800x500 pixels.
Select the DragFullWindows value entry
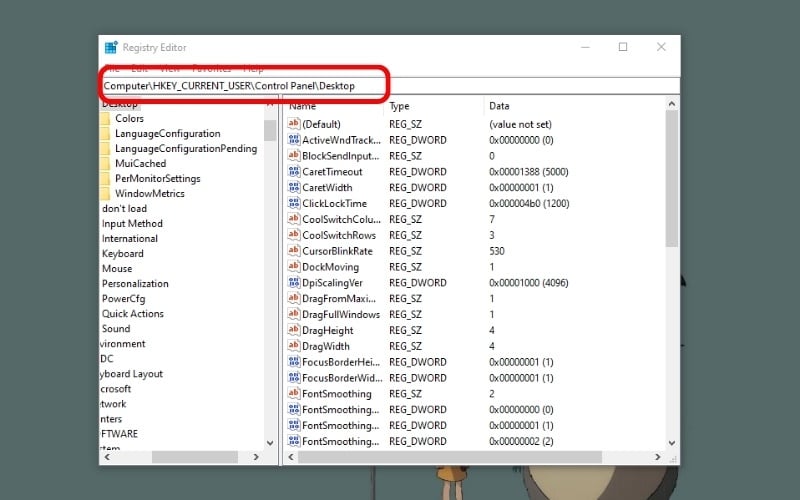click(x=340, y=315)
